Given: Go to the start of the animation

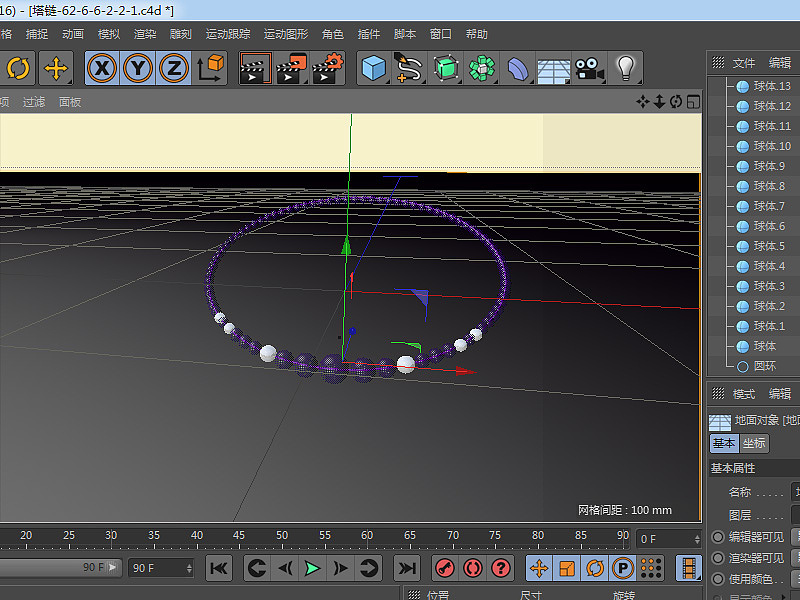Looking at the screenshot, I should click(x=219, y=568).
